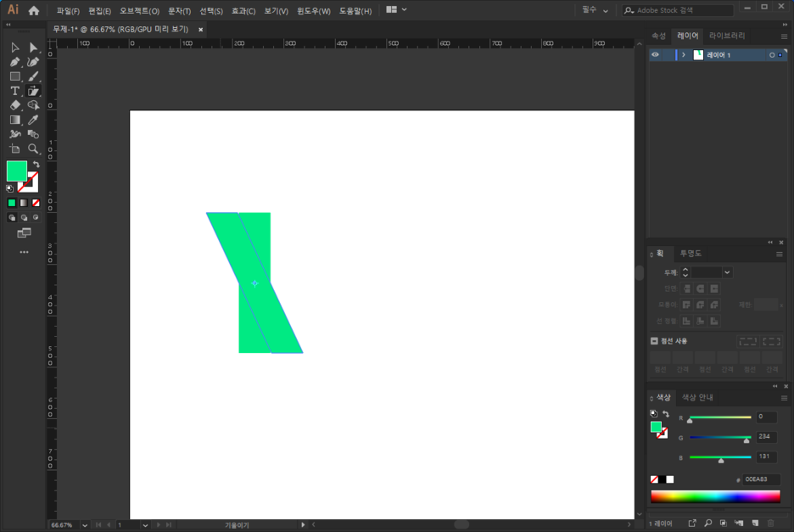This screenshot has width=794, height=532.
Task: Select the Direct Selection tool
Action: (x=33, y=48)
